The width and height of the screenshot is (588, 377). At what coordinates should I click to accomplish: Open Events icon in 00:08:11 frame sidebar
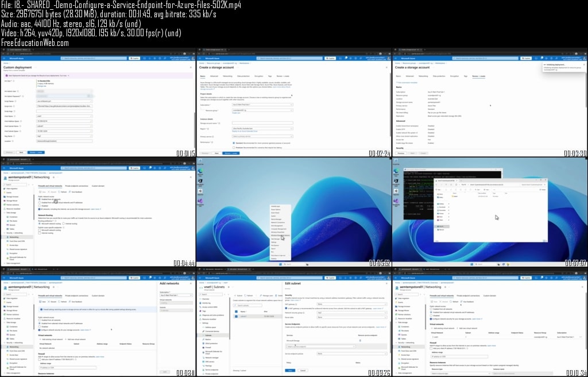5,302
